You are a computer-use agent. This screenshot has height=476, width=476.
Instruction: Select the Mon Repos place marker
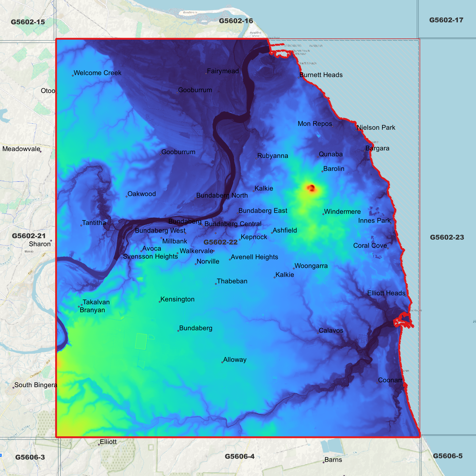click(x=333, y=126)
